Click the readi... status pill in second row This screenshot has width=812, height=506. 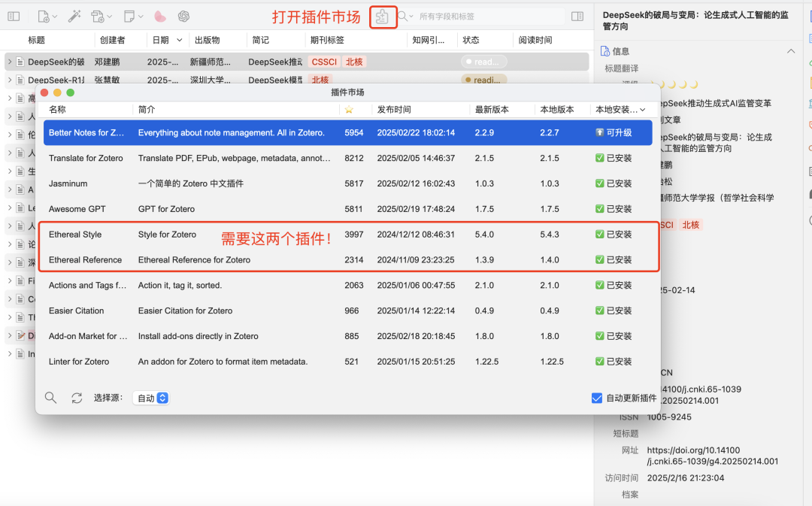(x=483, y=80)
